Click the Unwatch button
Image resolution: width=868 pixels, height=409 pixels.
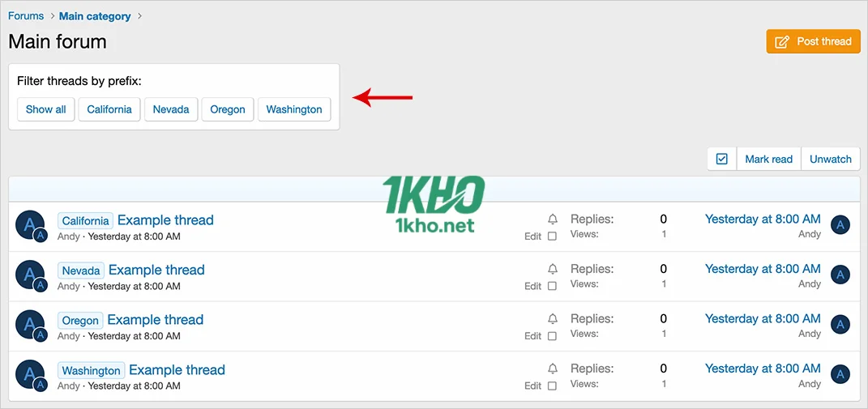[x=831, y=159]
